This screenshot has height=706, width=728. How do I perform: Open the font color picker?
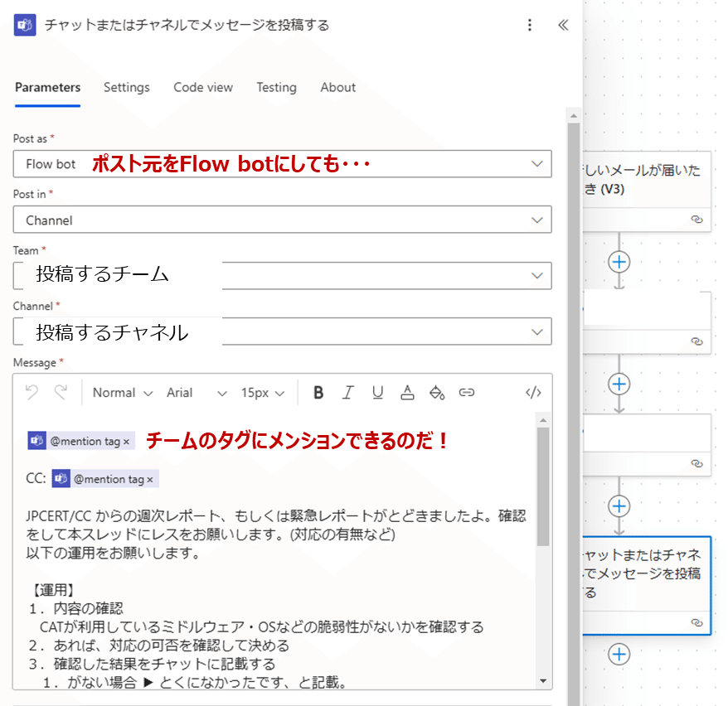point(407,393)
